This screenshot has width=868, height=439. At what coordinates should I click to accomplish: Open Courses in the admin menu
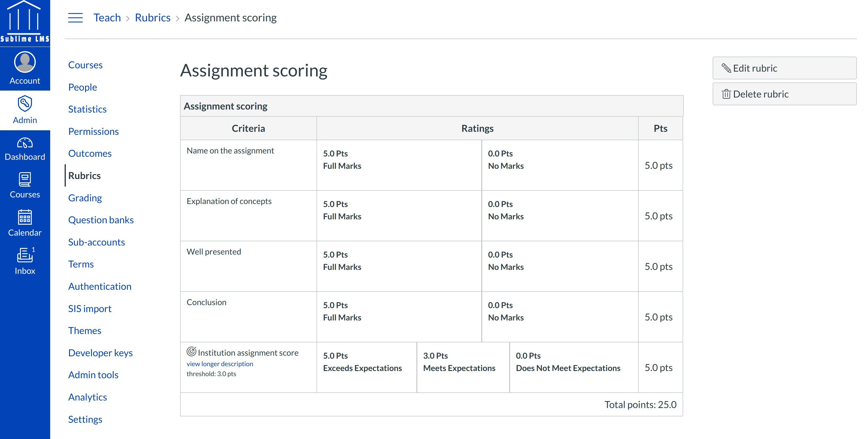[85, 65]
